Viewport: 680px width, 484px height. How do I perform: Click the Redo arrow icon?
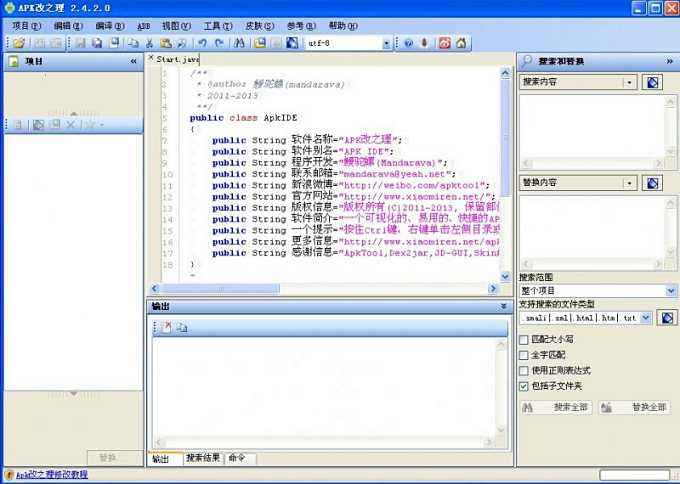click(219, 43)
